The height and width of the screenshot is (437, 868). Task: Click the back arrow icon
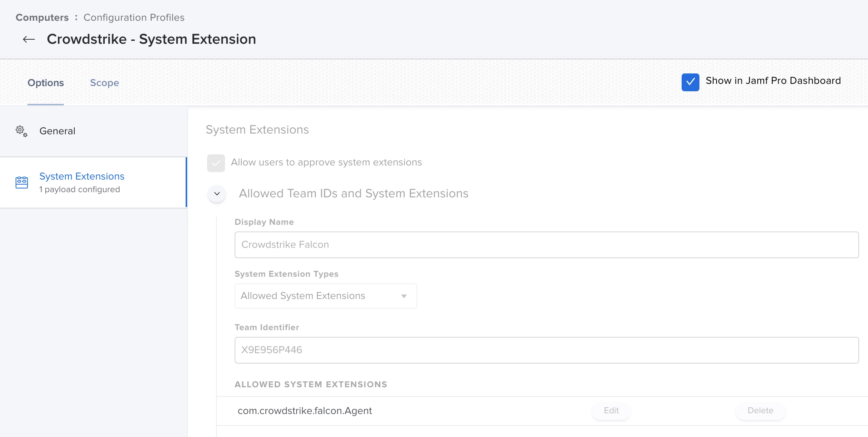(x=29, y=39)
